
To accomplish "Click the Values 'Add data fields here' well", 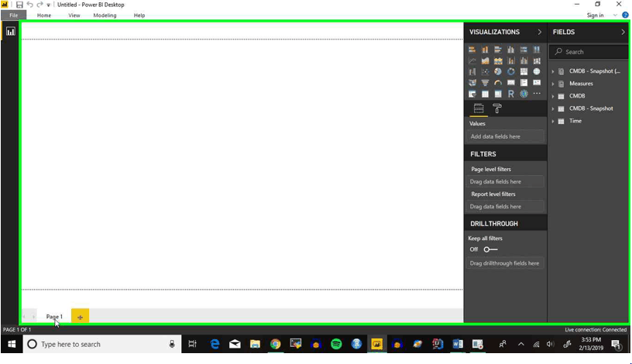I will pos(506,136).
